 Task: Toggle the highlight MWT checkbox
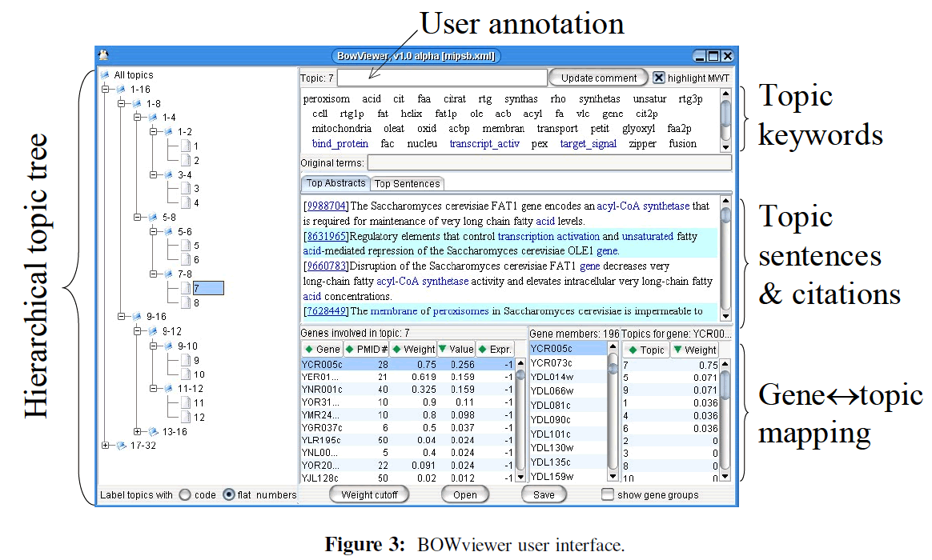[x=658, y=78]
